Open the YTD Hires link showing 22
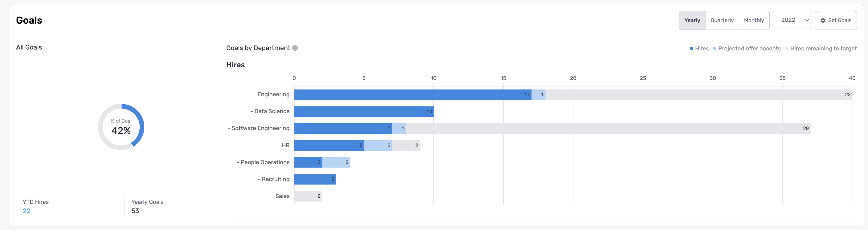The height and width of the screenshot is (230, 868). pos(26,211)
